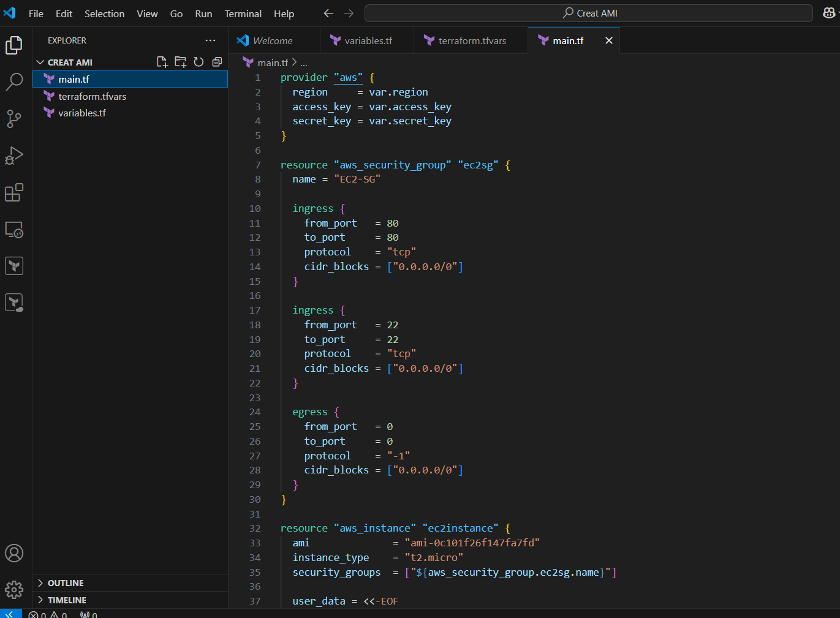Click the errors and warnings status indicator
840x618 pixels.
tap(48, 614)
